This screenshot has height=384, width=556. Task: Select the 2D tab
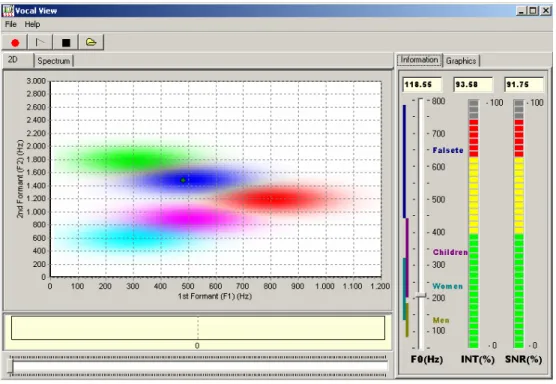(13, 60)
